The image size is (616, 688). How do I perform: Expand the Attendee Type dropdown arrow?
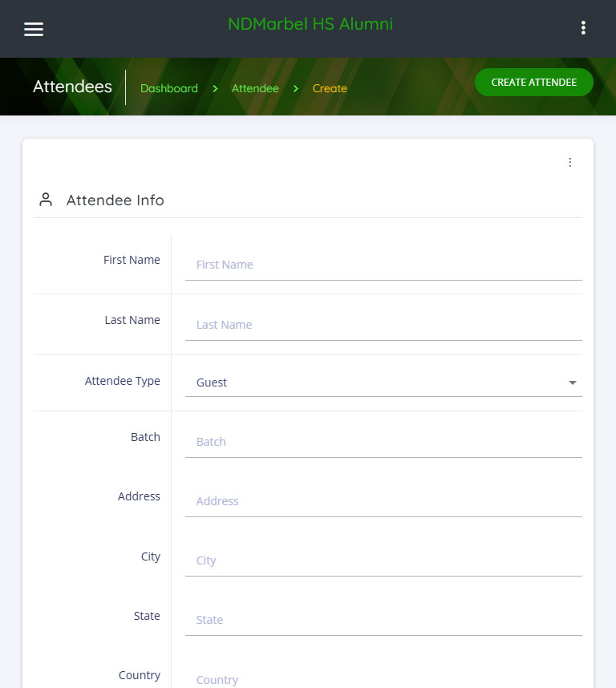[573, 382]
